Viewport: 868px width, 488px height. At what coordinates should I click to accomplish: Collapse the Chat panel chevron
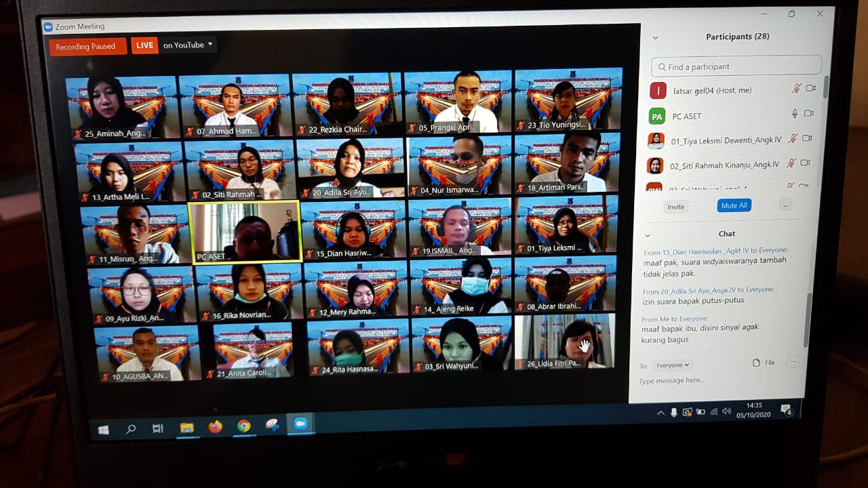coord(648,235)
